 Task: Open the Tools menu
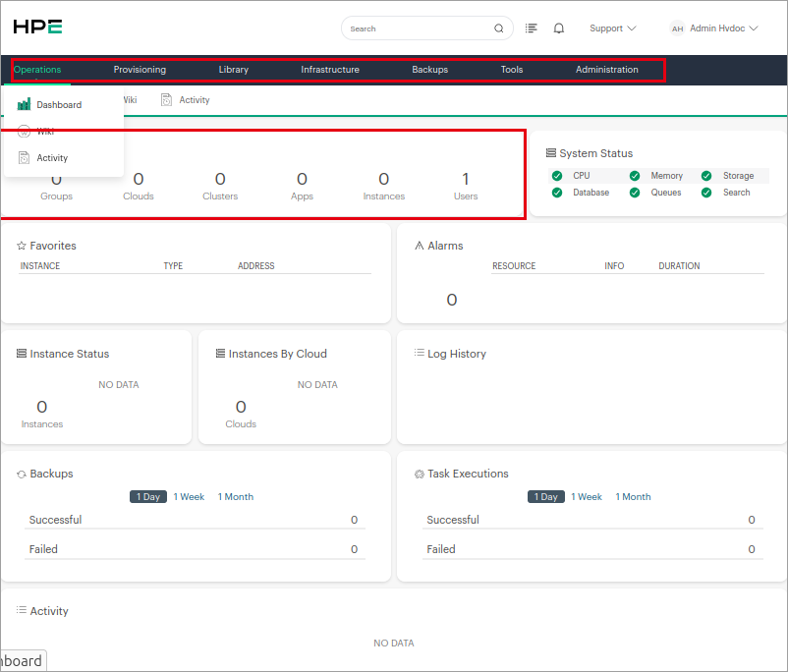pos(512,70)
